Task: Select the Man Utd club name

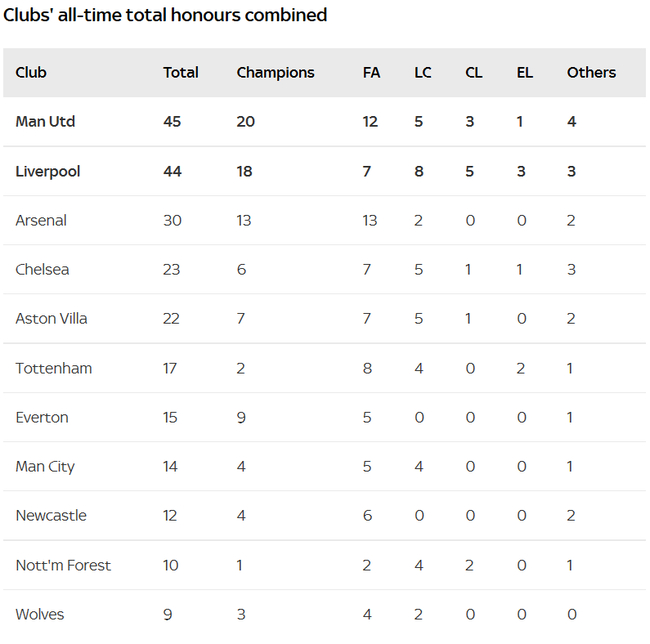Action: click(x=45, y=122)
